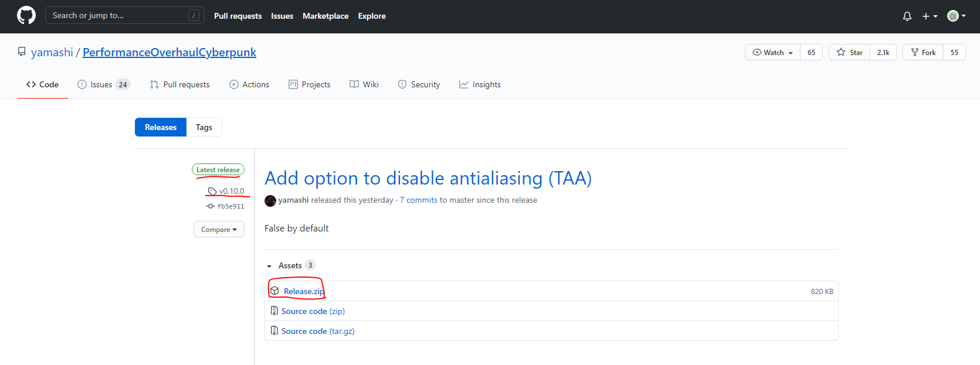The height and width of the screenshot is (365, 980).
Task: Select the Releases button
Action: pos(161,127)
